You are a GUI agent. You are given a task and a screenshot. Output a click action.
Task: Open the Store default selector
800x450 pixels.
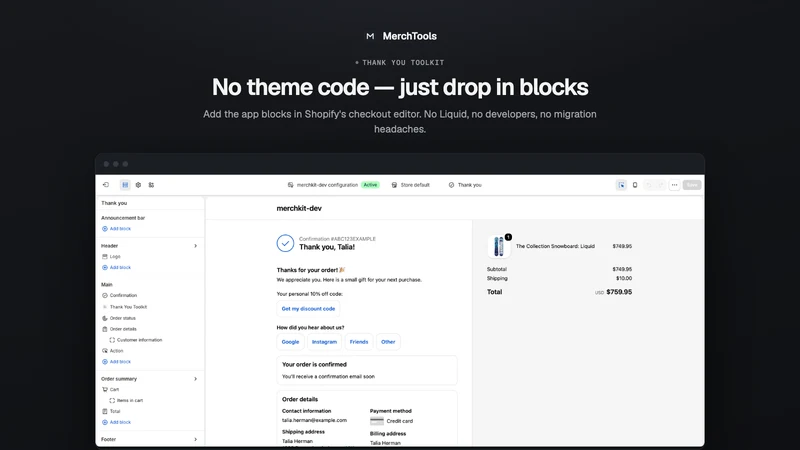click(411, 185)
